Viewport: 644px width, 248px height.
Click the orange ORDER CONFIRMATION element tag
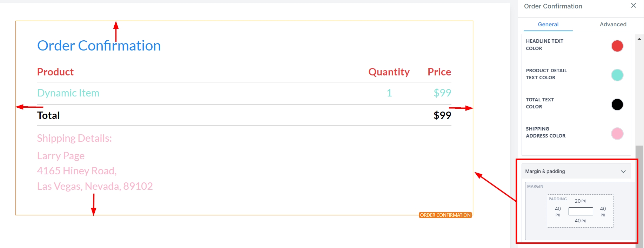point(445,215)
